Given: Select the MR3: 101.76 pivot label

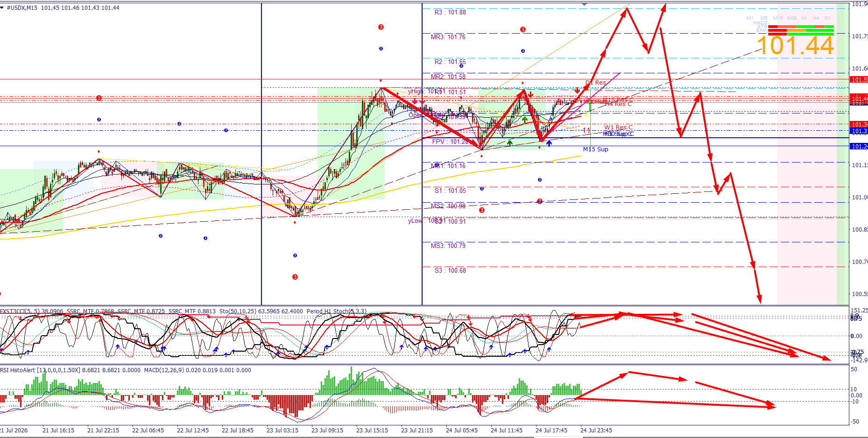Looking at the screenshot, I should pos(448,37).
